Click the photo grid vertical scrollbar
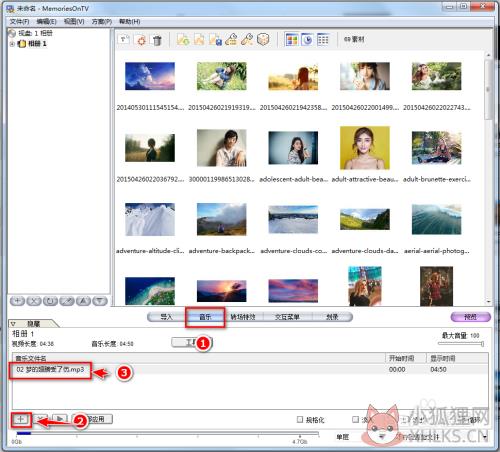This screenshot has width=500, height=452. pyautogui.click(x=488, y=177)
